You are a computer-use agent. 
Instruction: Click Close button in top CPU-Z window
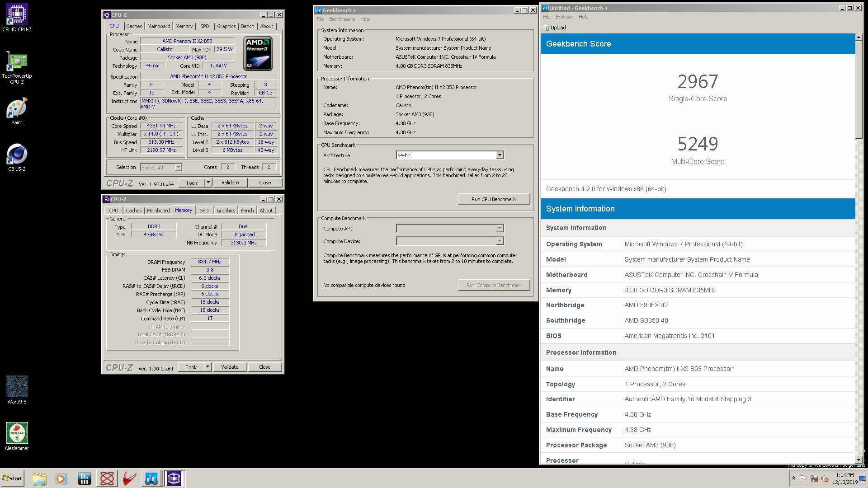click(265, 183)
